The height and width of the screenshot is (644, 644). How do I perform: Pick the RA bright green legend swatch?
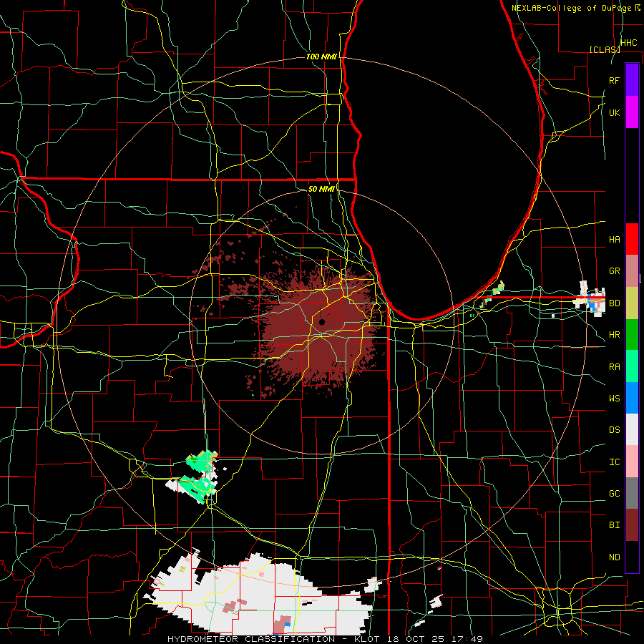coord(632,366)
